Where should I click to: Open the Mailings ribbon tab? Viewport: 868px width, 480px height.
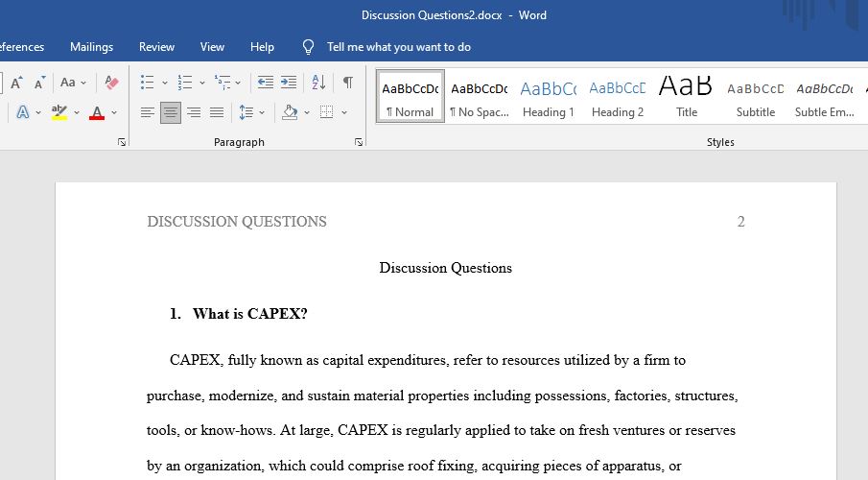pos(91,47)
